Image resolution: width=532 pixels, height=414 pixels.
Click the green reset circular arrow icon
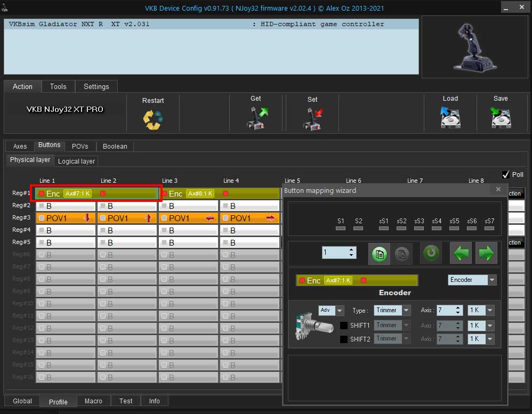(431, 253)
